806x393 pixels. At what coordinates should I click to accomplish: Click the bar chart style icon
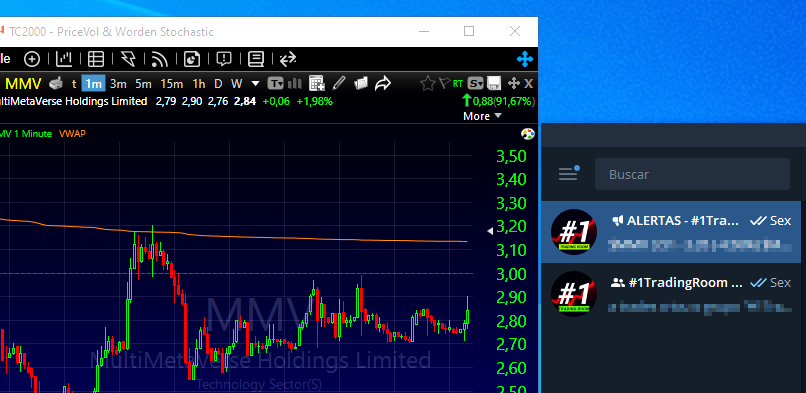(295, 83)
